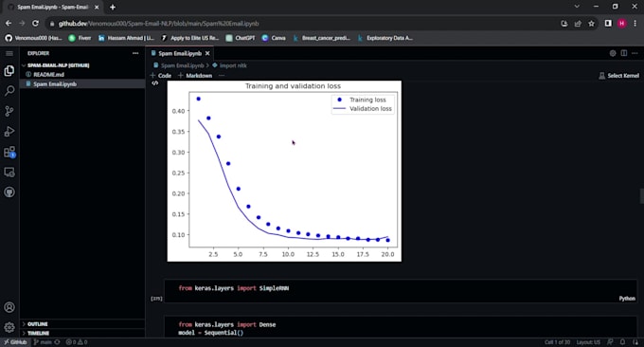644x347 pixels.
Task: Open the Breast_cancer_predi... bookmark
Action: pos(321,38)
